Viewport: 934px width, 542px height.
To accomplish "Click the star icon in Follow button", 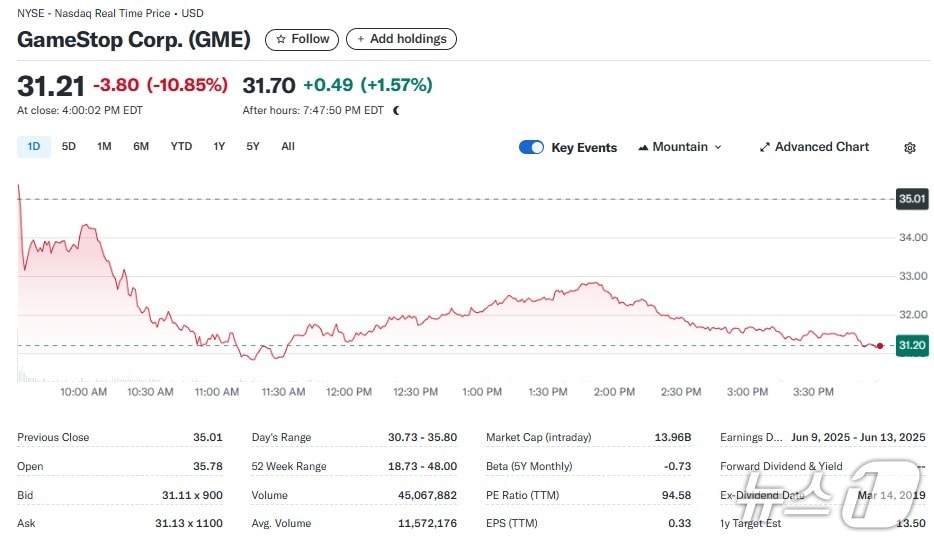I will (281, 39).
